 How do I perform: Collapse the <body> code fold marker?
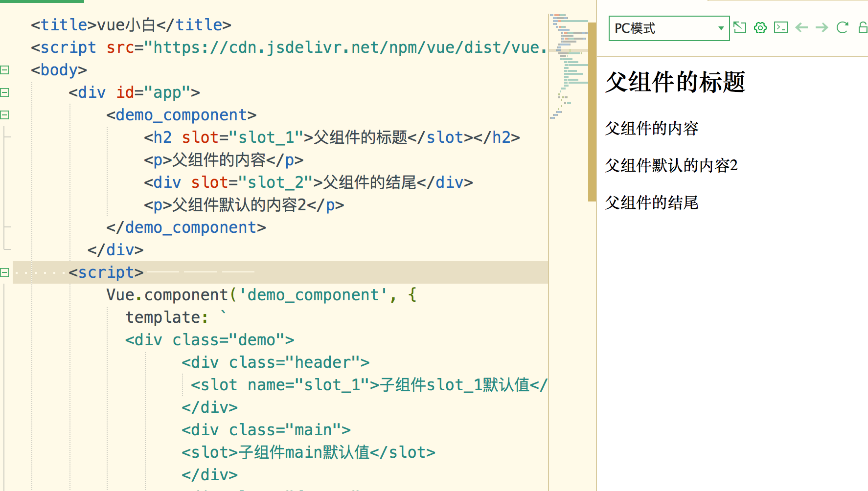coord(5,70)
